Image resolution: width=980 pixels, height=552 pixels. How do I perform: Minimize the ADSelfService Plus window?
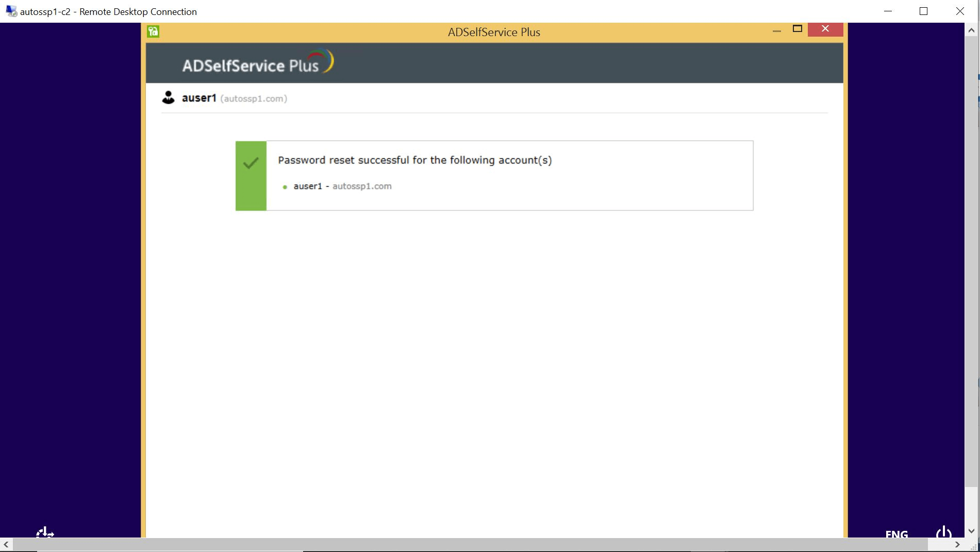coord(777,31)
